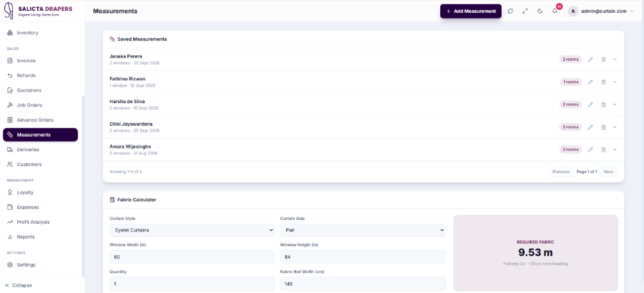Viewport: 644px width, 293px height.
Task: Navigate to Job Orders
Action: 40,105
